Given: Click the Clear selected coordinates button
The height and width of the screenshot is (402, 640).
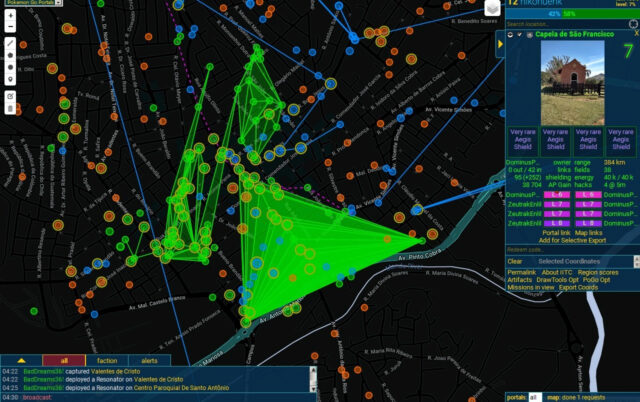Looking at the screenshot, I should (x=515, y=261).
